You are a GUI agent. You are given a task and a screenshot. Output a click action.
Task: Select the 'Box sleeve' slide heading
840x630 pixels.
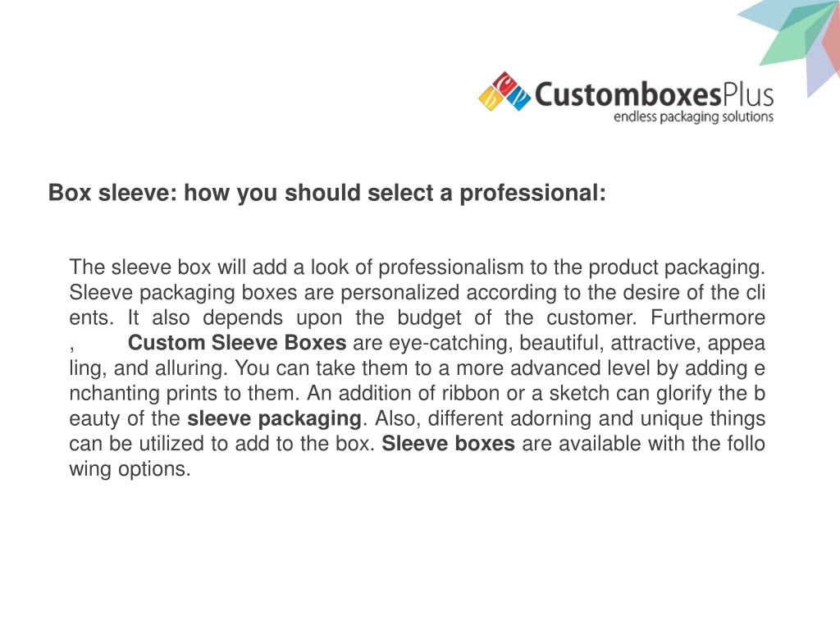point(326,193)
